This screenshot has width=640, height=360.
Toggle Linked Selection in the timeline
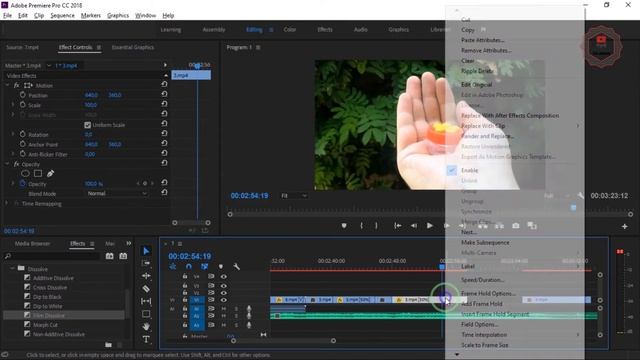pos(204,267)
